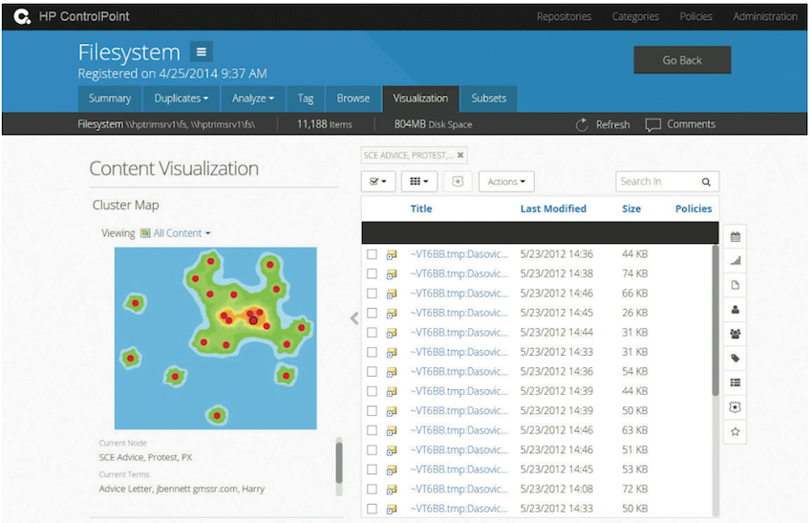The width and height of the screenshot is (812, 523).
Task: Click file icon of the 44 KB 14:36 row
Action: click(392, 254)
